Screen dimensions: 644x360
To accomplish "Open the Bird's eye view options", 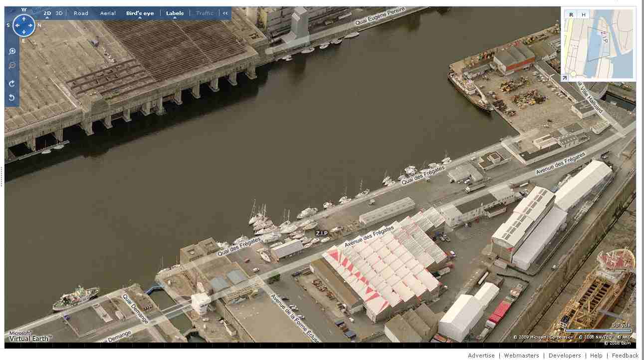I will tap(140, 13).
